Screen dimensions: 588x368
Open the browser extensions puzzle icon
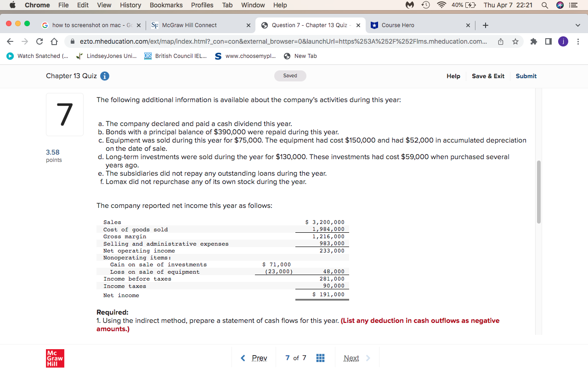click(x=533, y=41)
